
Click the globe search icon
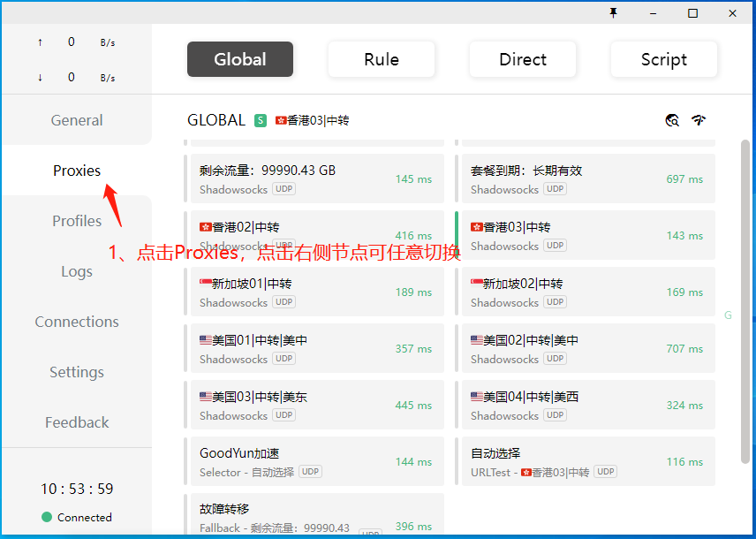pyautogui.click(x=672, y=120)
